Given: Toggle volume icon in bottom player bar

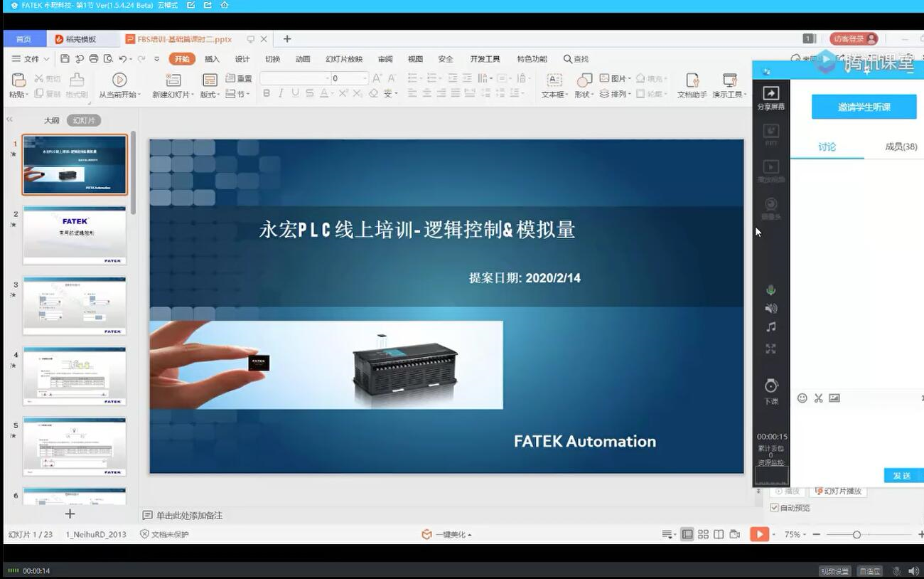Looking at the screenshot, I should [x=913, y=571].
